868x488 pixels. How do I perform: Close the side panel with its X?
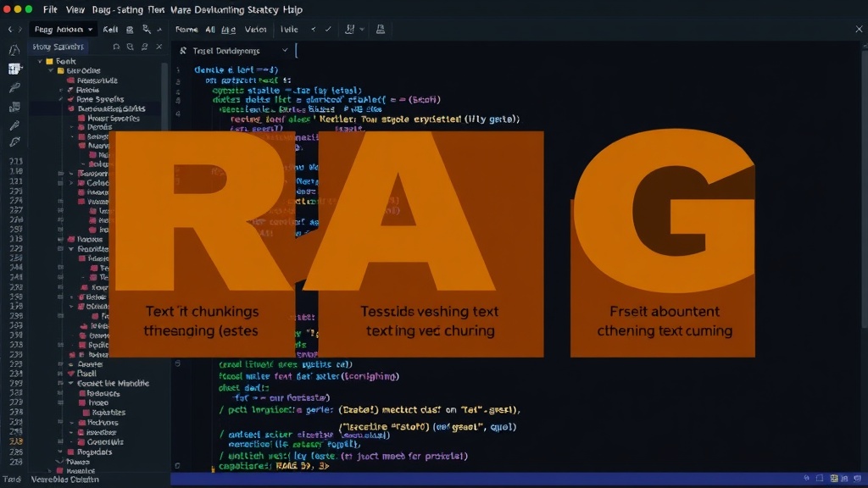coord(159,47)
